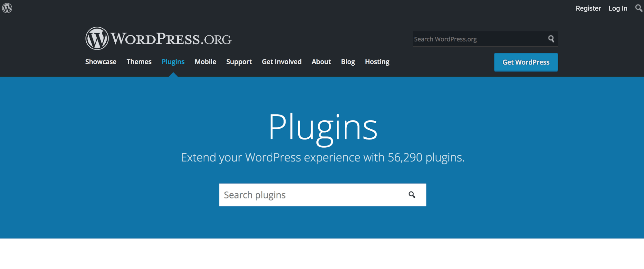This screenshot has height=269, width=644.
Task: Click the plugin search magnifier button
Action: (x=412, y=195)
